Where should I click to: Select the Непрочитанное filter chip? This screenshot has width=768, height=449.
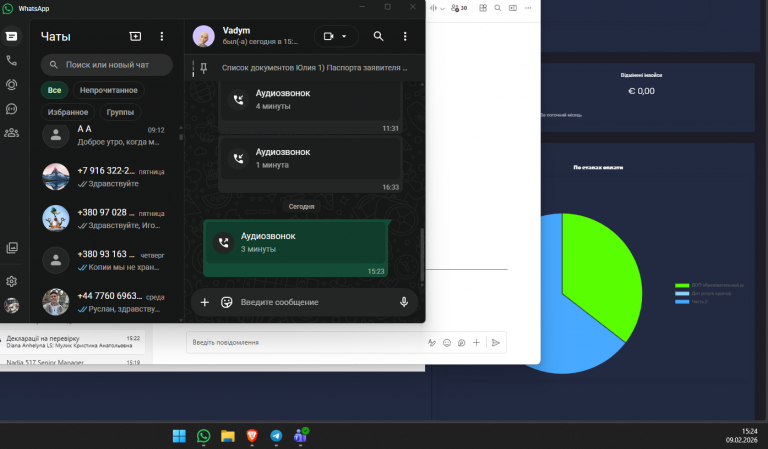[109, 90]
